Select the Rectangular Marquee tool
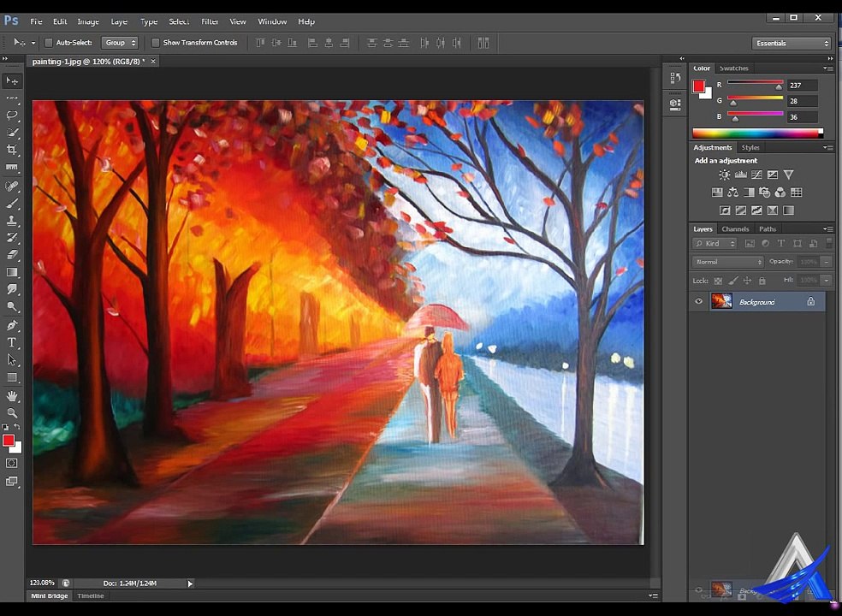This screenshot has height=616, width=842. tap(12, 98)
